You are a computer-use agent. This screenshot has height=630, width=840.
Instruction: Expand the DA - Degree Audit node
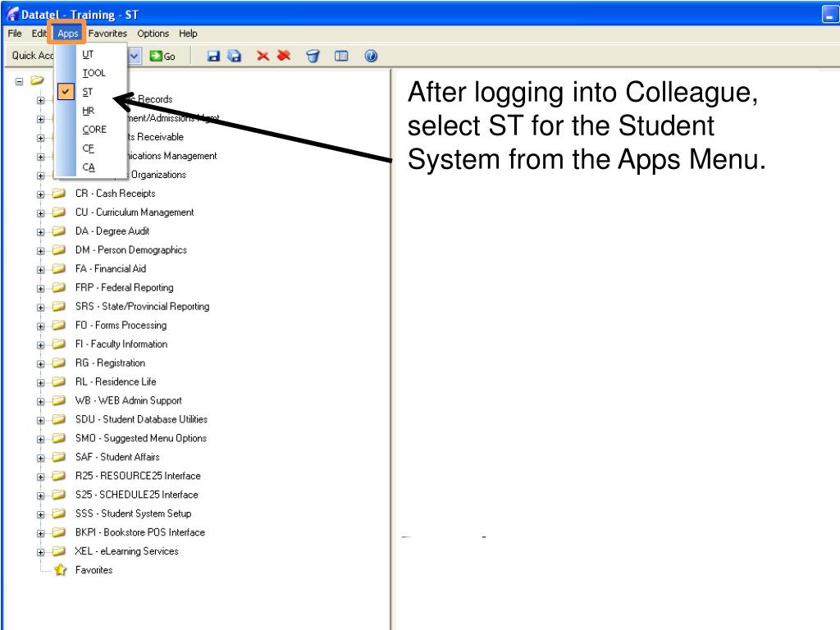pyautogui.click(x=41, y=232)
